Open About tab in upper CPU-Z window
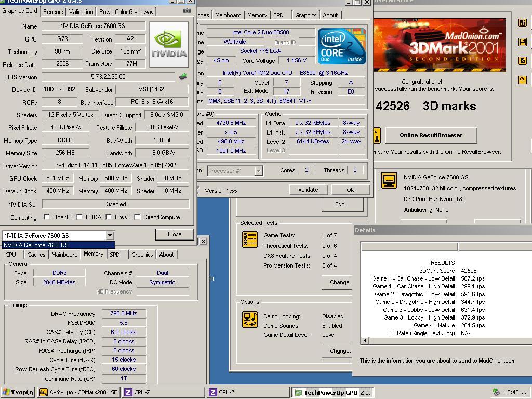Image resolution: width=532 pixels, height=399 pixels. [330, 15]
